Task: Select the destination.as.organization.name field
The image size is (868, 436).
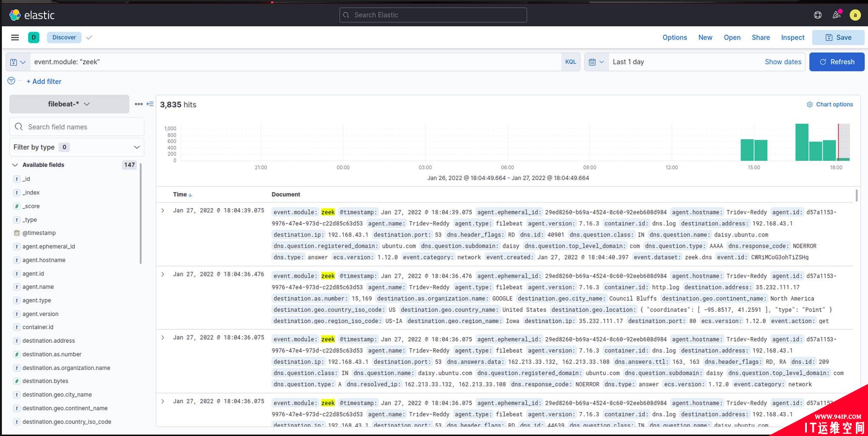Action: click(66, 368)
